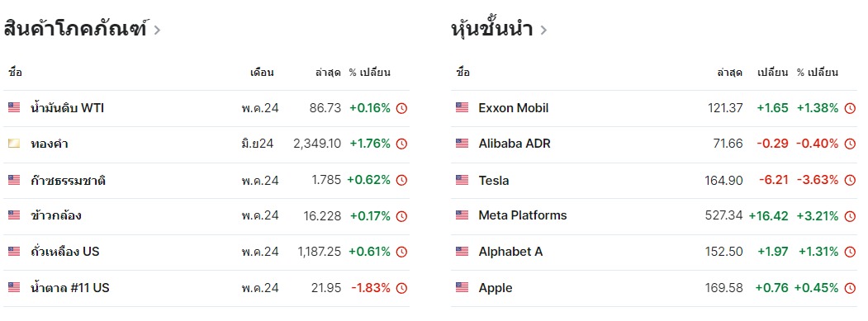Click the clock icon in the ถั่วเหลือง US row

coord(402,253)
